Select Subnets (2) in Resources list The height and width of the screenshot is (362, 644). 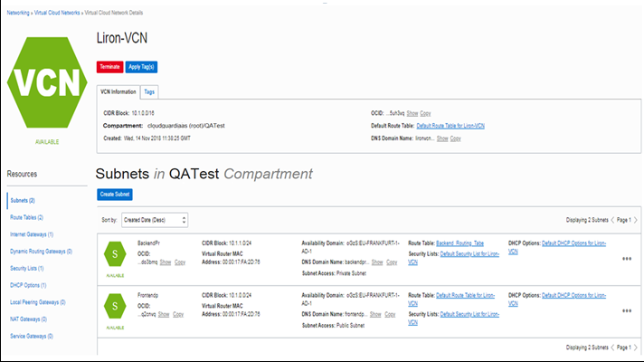pyautogui.click(x=23, y=201)
